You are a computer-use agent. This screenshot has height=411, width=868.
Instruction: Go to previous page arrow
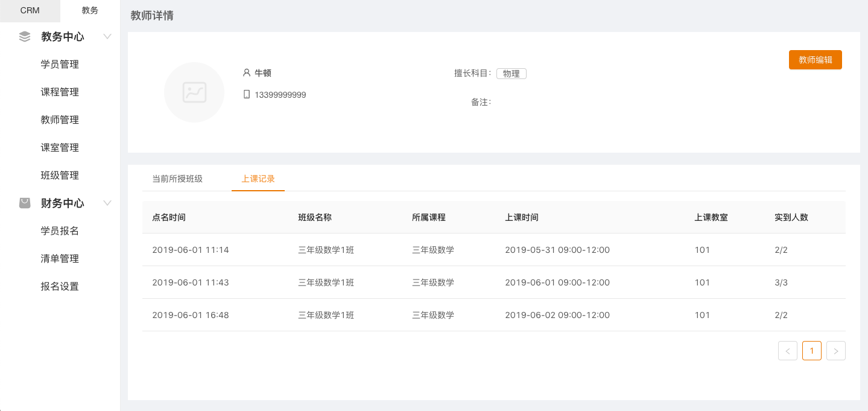[788, 351]
